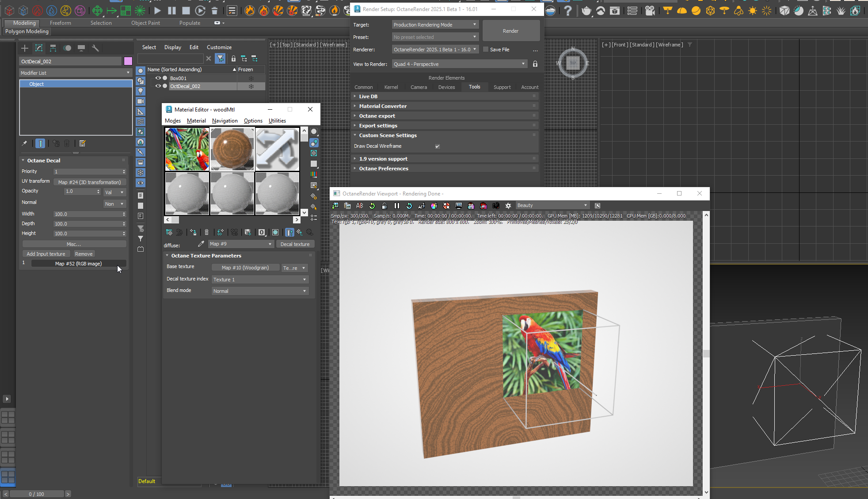Expand the Octane Preferences rollout
Image resolution: width=868 pixels, height=499 pixels.
click(x=384, y=169)
